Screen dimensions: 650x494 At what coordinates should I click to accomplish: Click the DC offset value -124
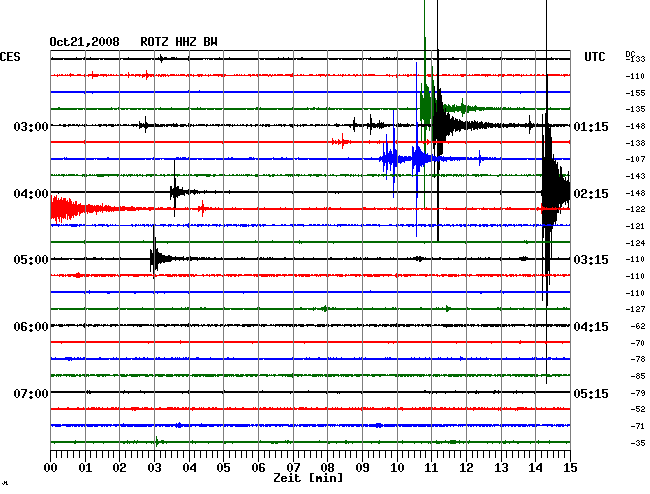635,243
